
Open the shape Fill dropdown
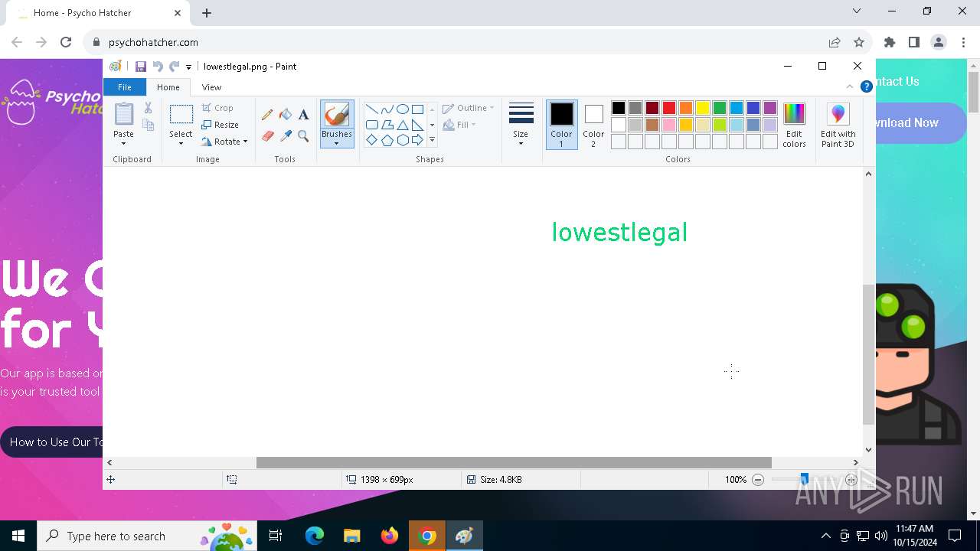pyautogui.click(x=459, y=125)
